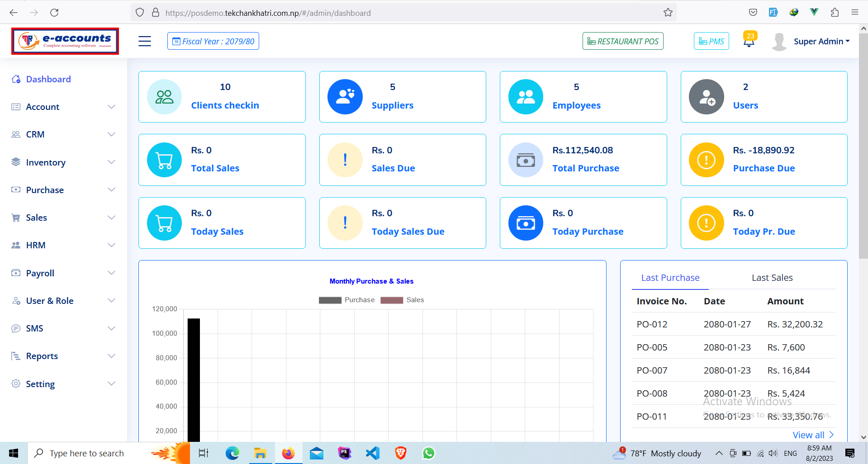This screenshot has width=868, height=464.
Task: Click the Users add-person icon
Action: coord(706,97)
